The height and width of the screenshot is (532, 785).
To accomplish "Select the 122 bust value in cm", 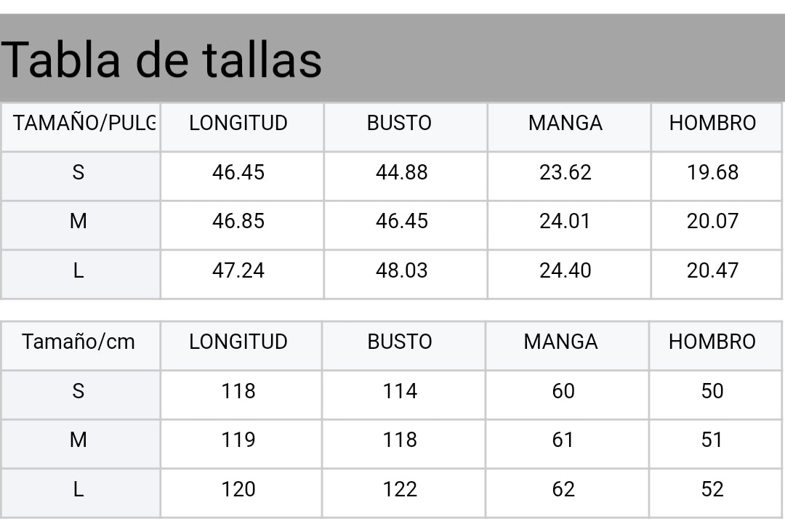I will 400,489.
